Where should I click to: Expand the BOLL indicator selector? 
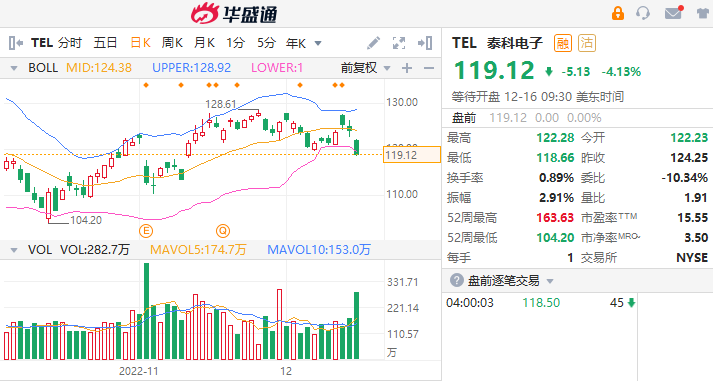pos(14,69)
